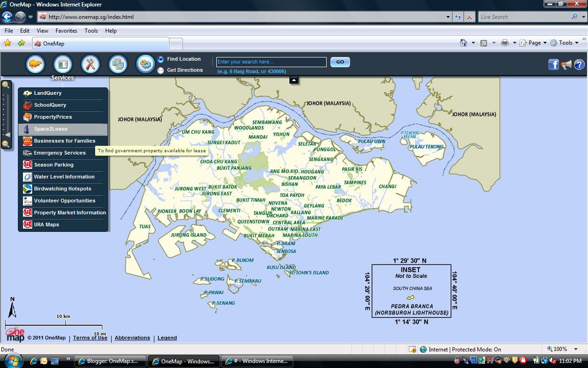Click the URA Maps icon

[28, 224]
